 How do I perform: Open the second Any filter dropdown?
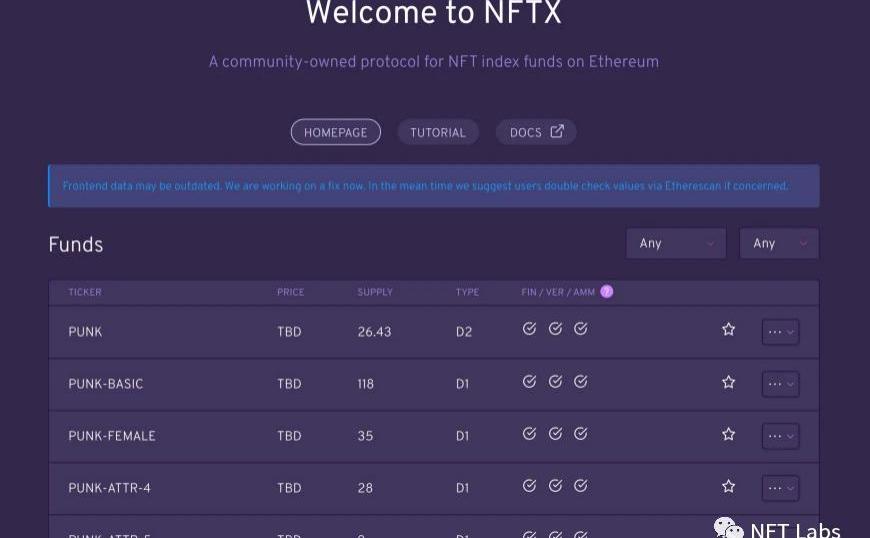[x=779, y=244]
